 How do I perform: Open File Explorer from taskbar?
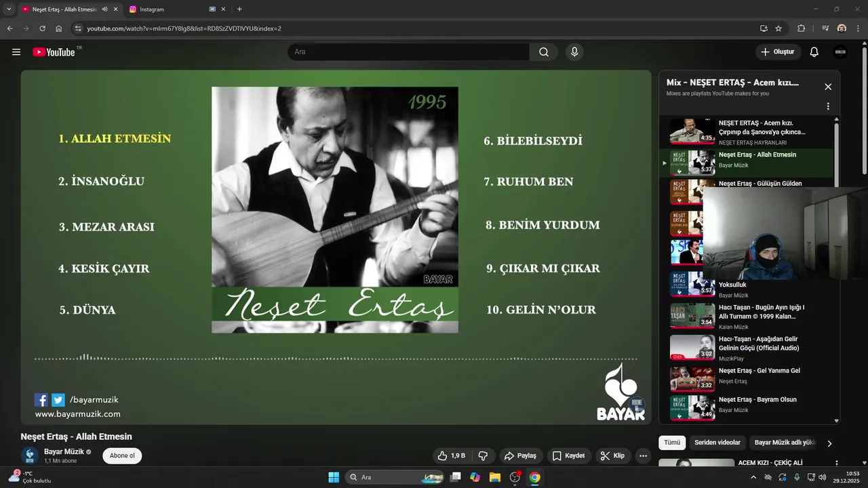[495, 477]
